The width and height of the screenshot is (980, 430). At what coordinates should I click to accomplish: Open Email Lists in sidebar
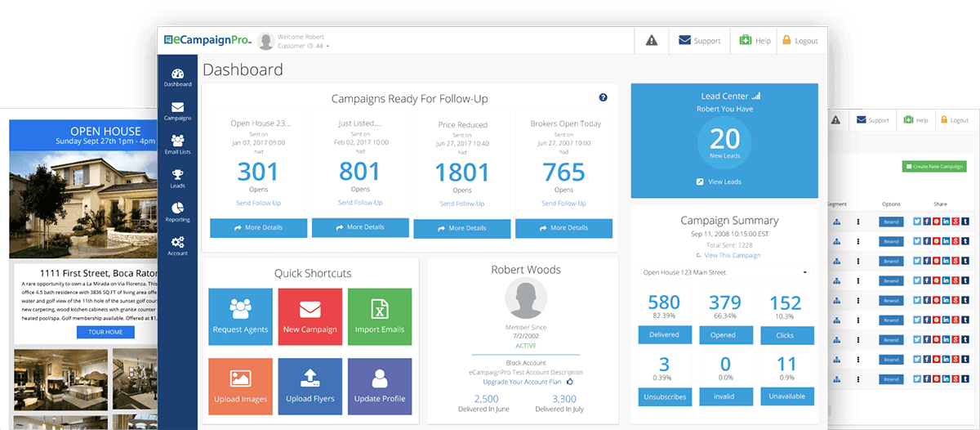[x=177, y=145]
